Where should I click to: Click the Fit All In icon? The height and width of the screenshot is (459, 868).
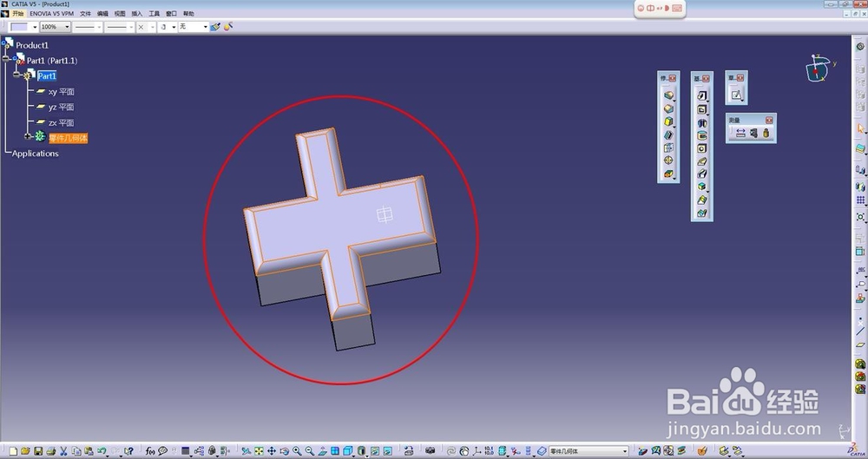(259, 450)
